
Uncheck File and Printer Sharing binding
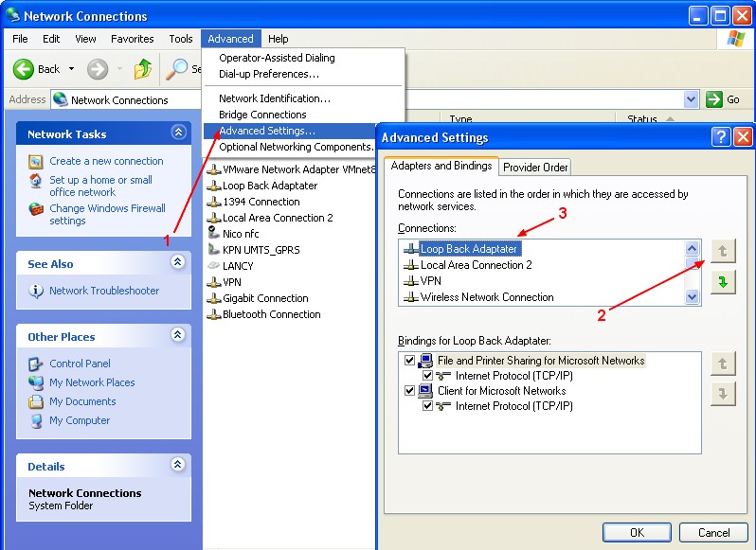(x=410, y=361)
